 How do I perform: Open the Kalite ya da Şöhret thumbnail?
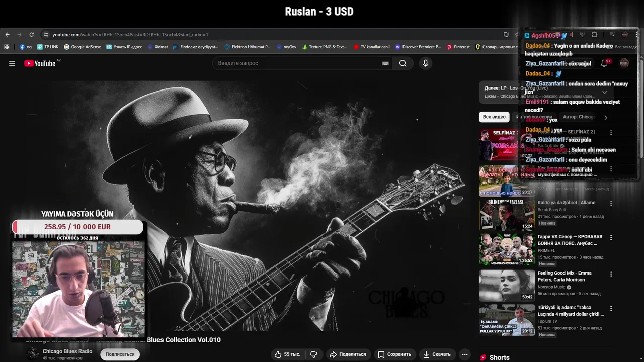coord(507,215)
